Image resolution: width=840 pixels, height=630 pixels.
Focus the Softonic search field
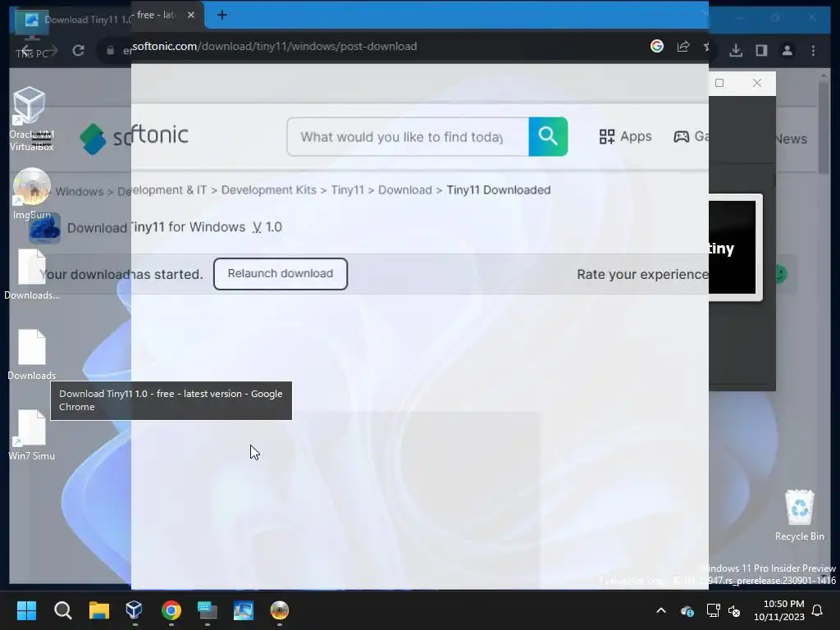click(408, 137)
